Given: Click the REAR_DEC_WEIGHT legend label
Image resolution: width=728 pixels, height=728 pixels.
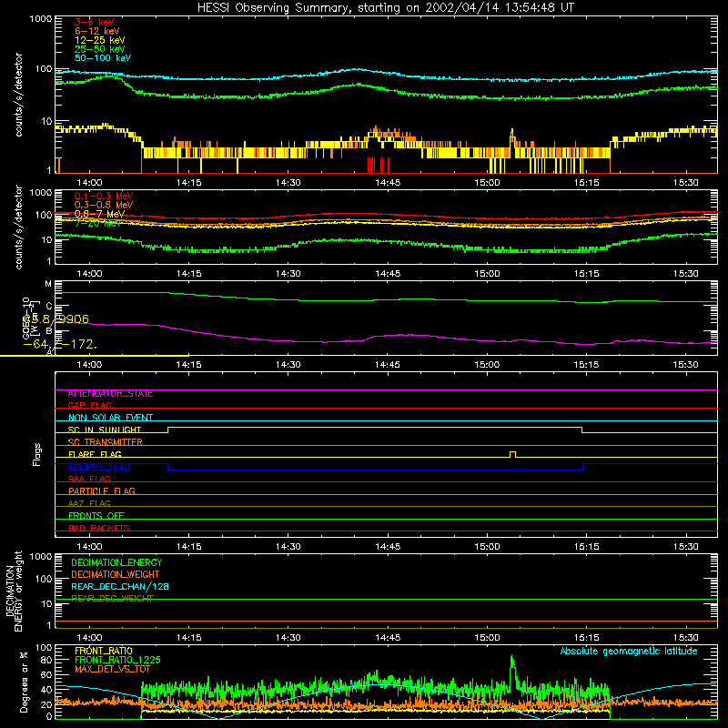Looking at the screenshot, I should coord(112,599).
